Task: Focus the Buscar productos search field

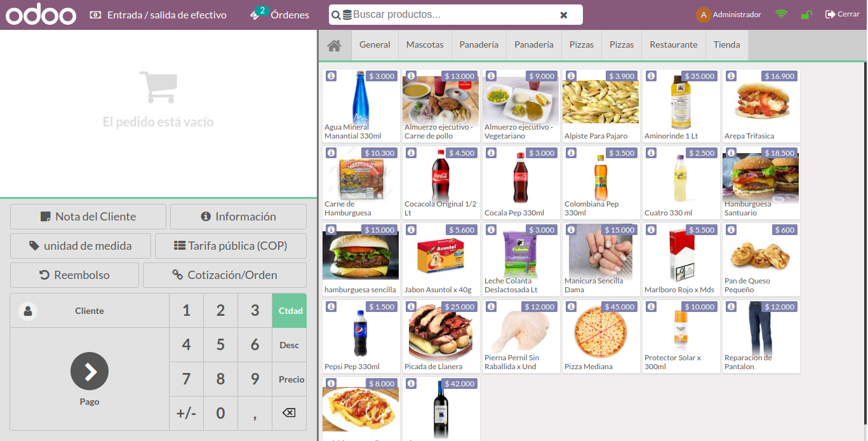Action: (451, 15)
